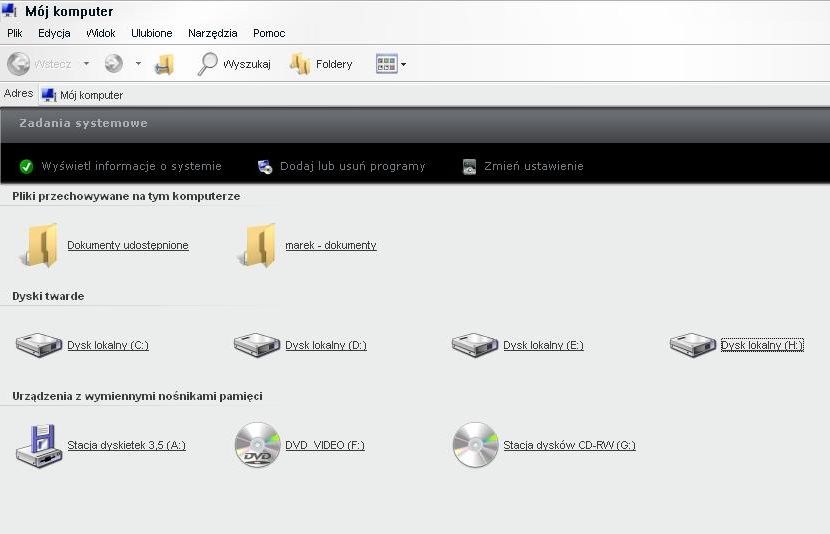Select the Dysk lokalny (D:) drive icon
The width and height of the screenshot is (830, 534).
tap(257, 345)
